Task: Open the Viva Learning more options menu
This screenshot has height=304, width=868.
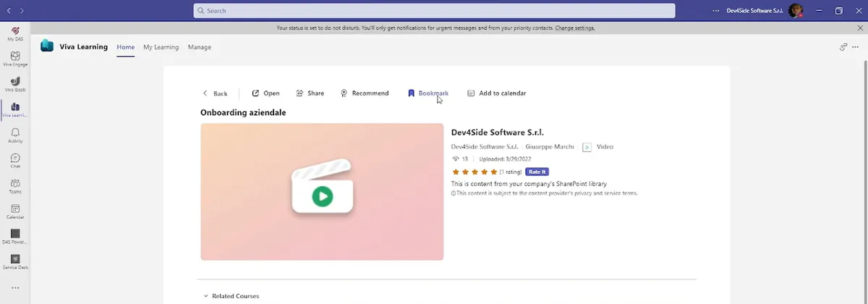Action: [x=855, y=47]
